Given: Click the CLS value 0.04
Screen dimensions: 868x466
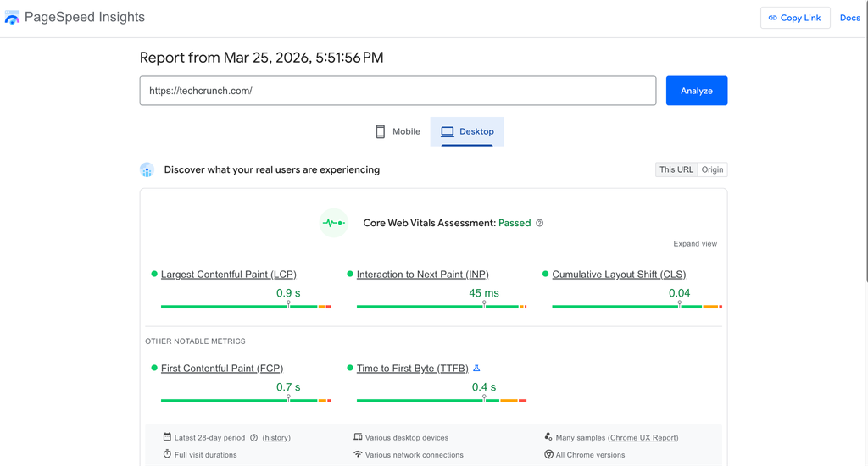Looking at the screenshot, I should pyautogui.click(x=679, y=293).
